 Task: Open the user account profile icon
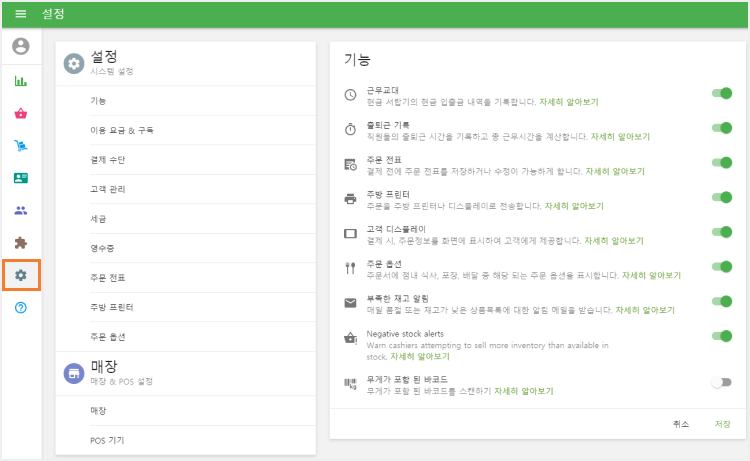point(20,46)
